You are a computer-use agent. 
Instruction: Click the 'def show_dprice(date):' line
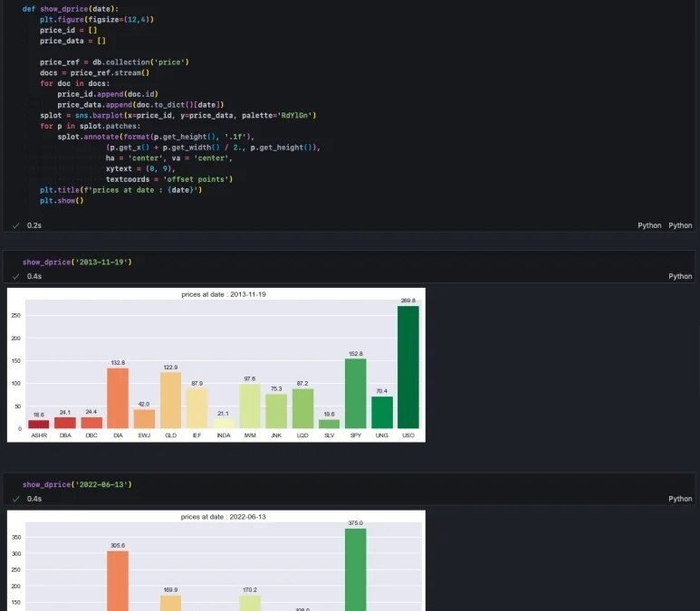pos(71,9)
